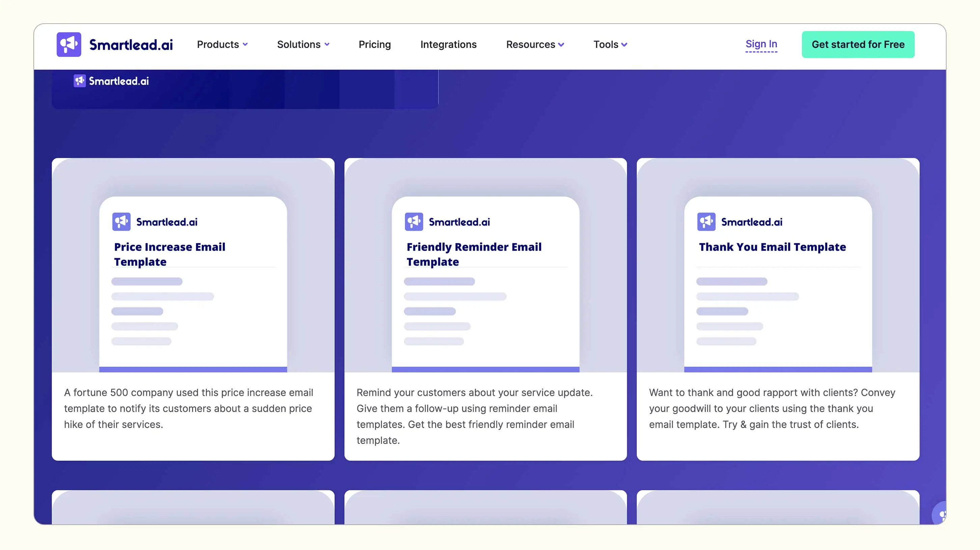Click the fortune 500 price increase description
The width and height of the screenshot is (980, 550).
coord(188,408)
